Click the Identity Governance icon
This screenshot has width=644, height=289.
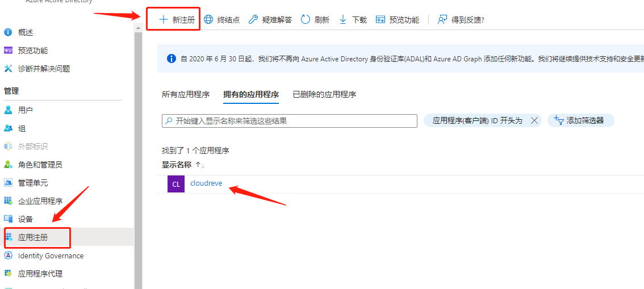tap(8, 256)
